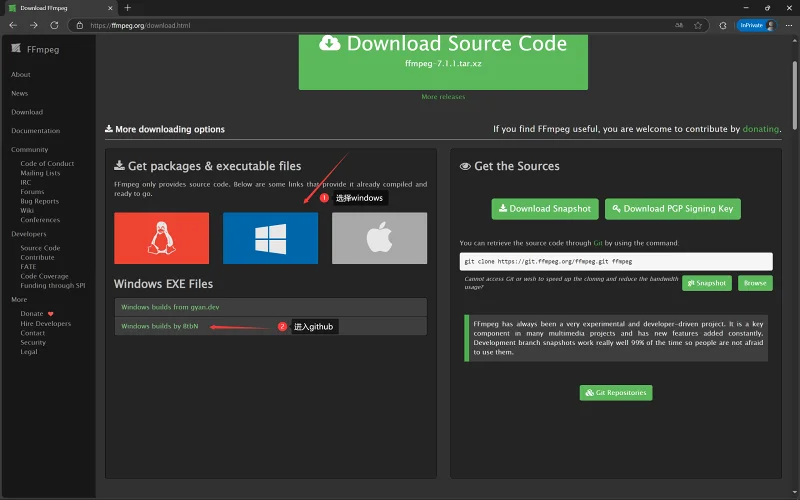Reload the page with refresh icon
This screenshot has width=800, height=500.
pos(54,25)
